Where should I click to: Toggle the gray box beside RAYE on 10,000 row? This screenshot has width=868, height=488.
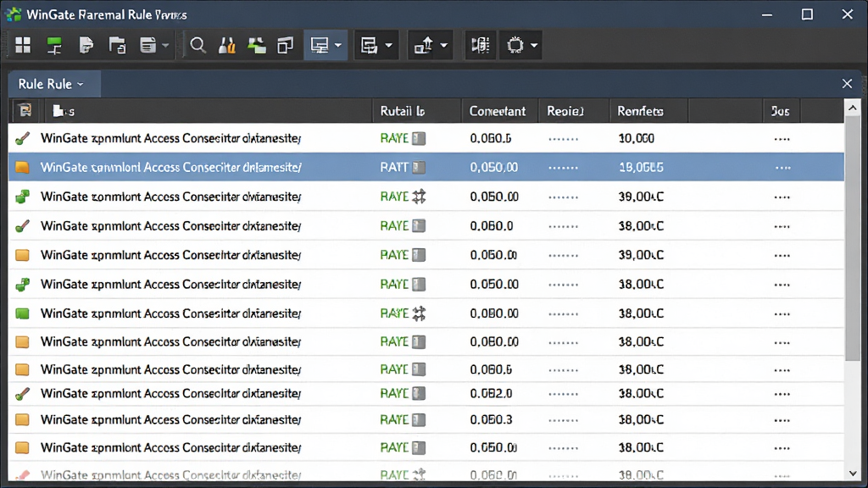(x=419, y=138)
